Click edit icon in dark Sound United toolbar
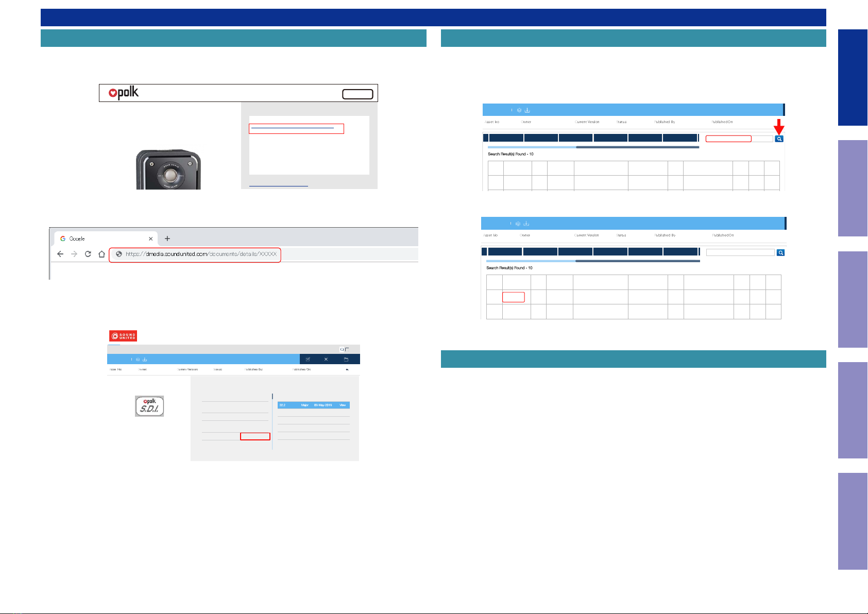The height and width of the screenshot is (614, 868). (x=308, y=360)
